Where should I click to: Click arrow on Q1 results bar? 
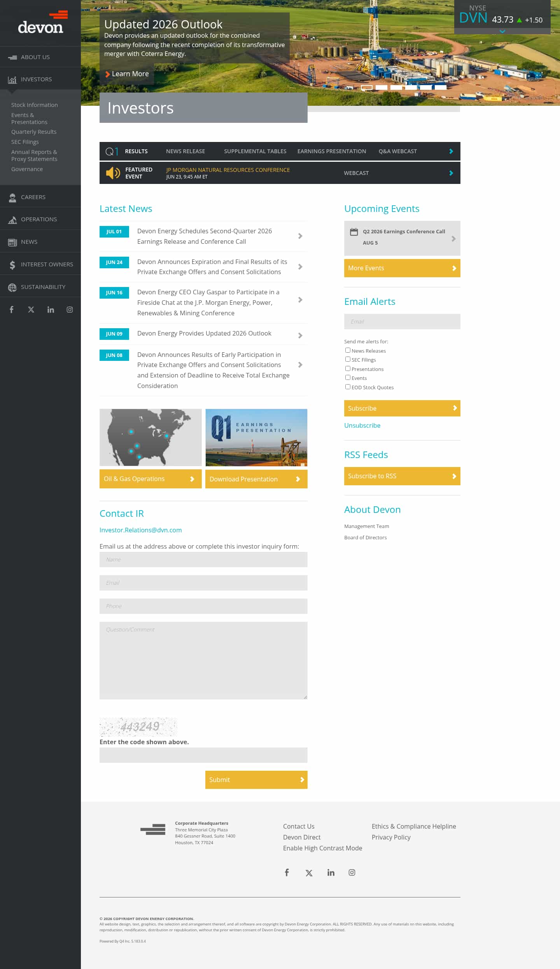451,151
